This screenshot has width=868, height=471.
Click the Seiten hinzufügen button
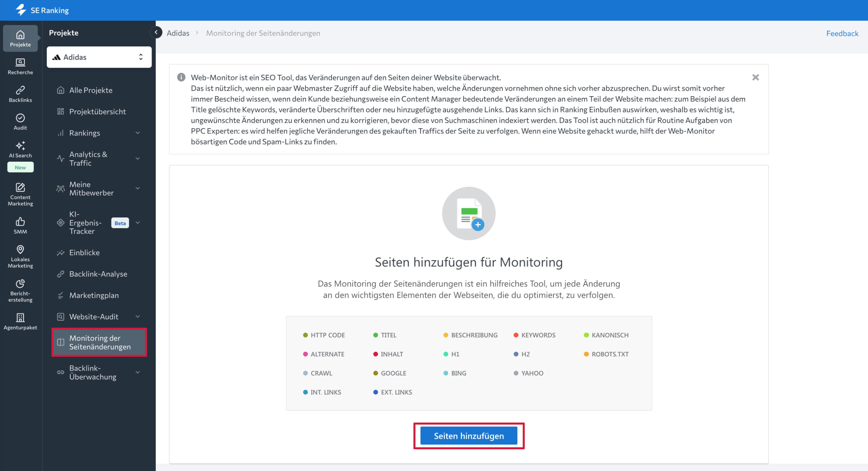(469, 436)
